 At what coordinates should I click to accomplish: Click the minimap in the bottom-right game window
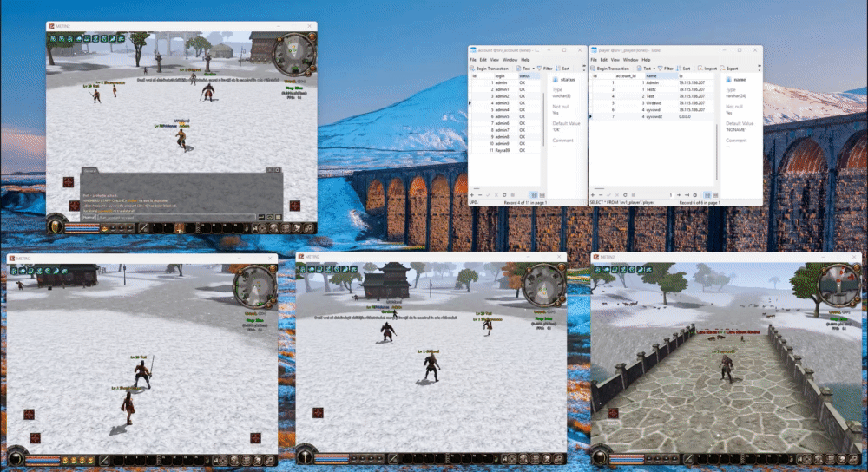(x=838, y=285)
